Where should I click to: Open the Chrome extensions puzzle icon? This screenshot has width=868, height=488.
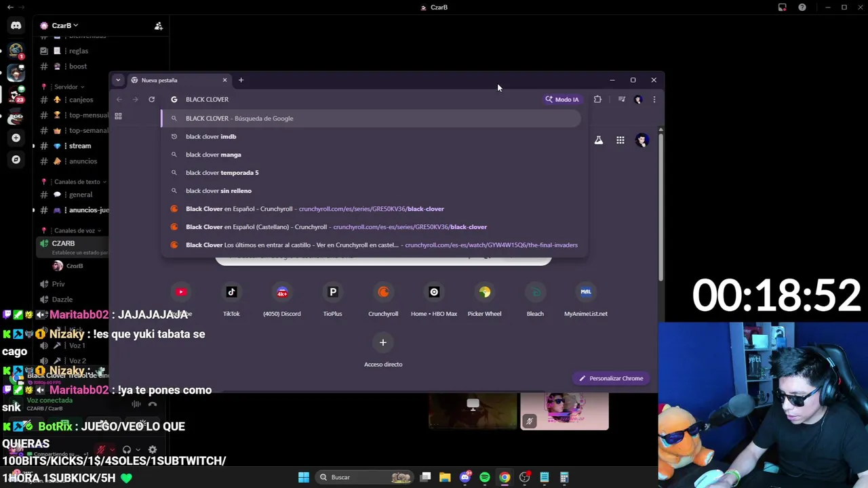coord(597,100)
